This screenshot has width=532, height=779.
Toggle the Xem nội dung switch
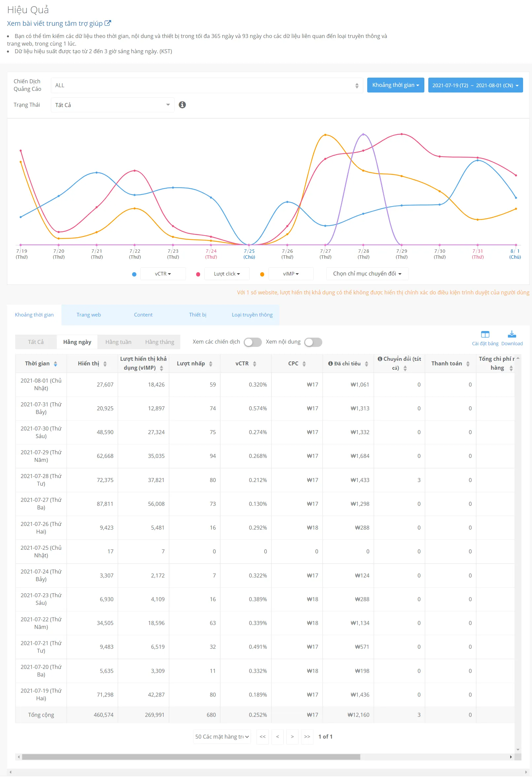tap(313, 342)
